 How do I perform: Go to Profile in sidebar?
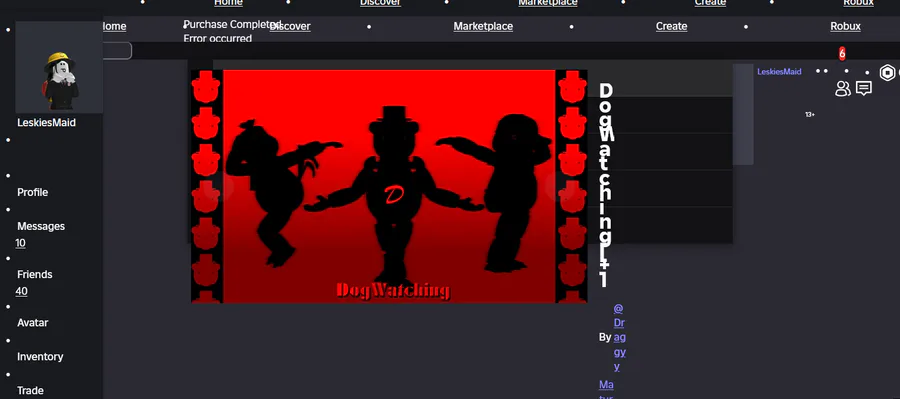(x=33, y=192)
